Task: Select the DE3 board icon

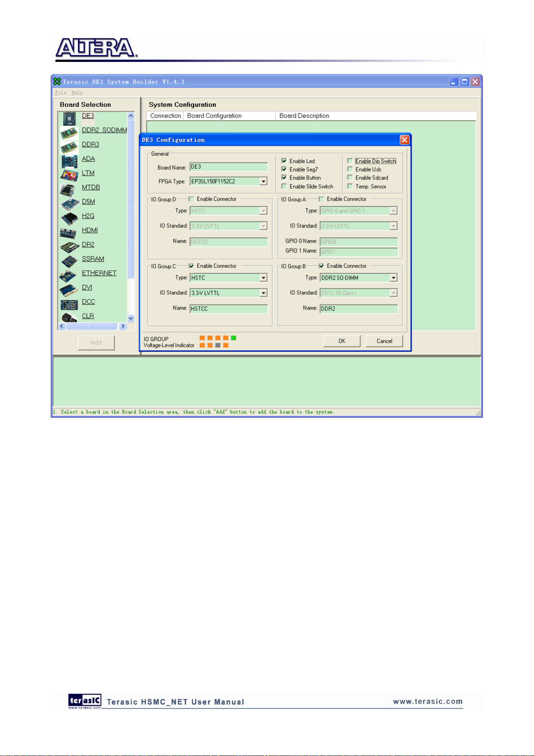Action: [69, 119]
